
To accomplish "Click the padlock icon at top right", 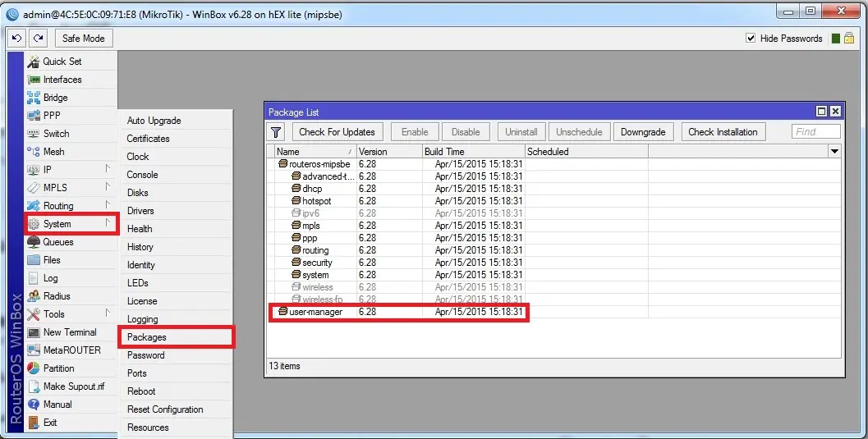I will point(849,38).
